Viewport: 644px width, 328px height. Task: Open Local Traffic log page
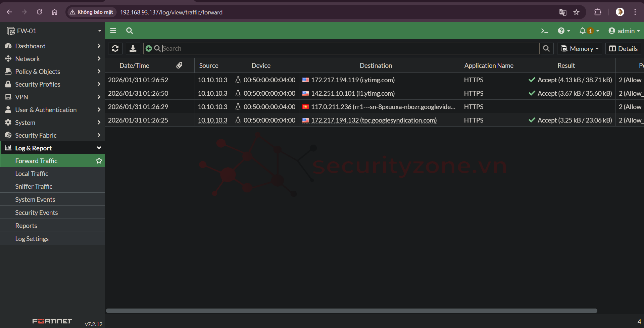(32, 174)
